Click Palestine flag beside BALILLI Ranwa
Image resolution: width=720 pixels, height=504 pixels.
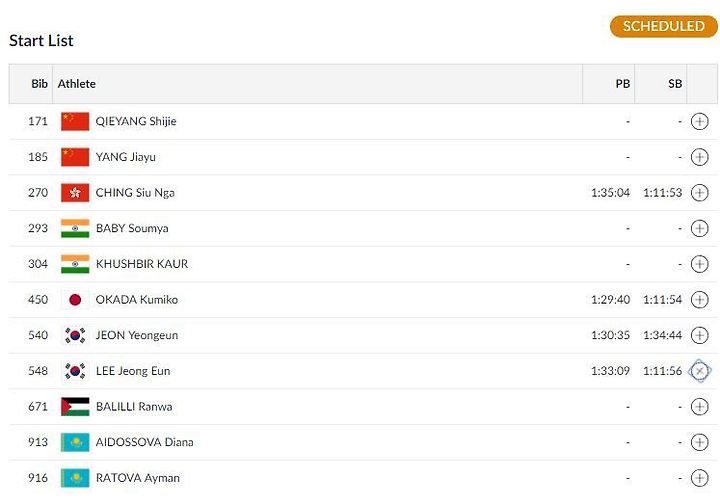click(x=75, y=407)
